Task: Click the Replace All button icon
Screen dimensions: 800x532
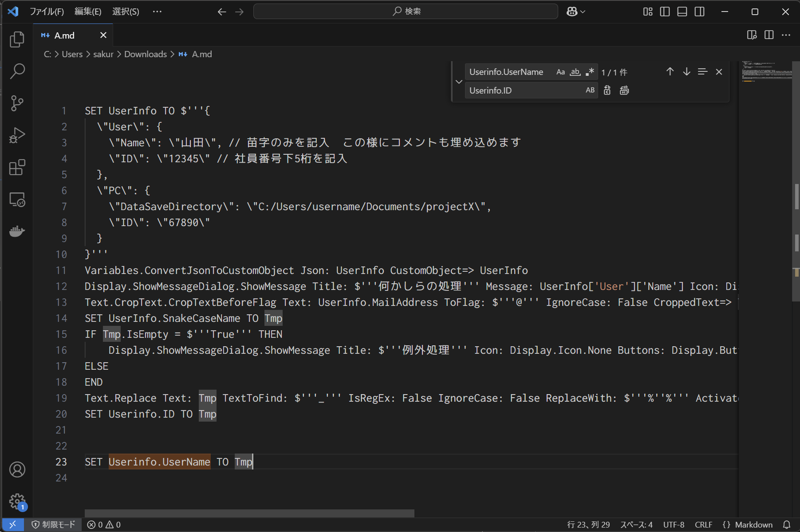Action: (624, 90)
